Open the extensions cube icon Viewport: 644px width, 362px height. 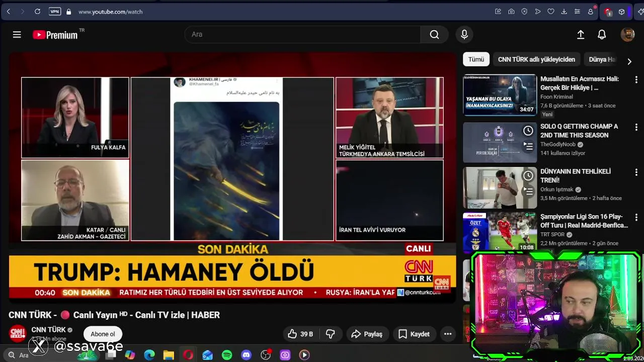coord(622,12)
